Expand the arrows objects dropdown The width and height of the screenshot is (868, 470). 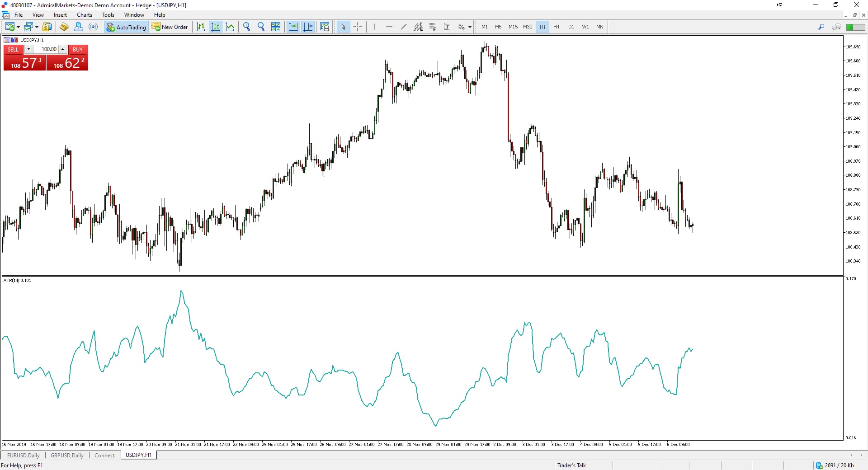tap(470, 27)
